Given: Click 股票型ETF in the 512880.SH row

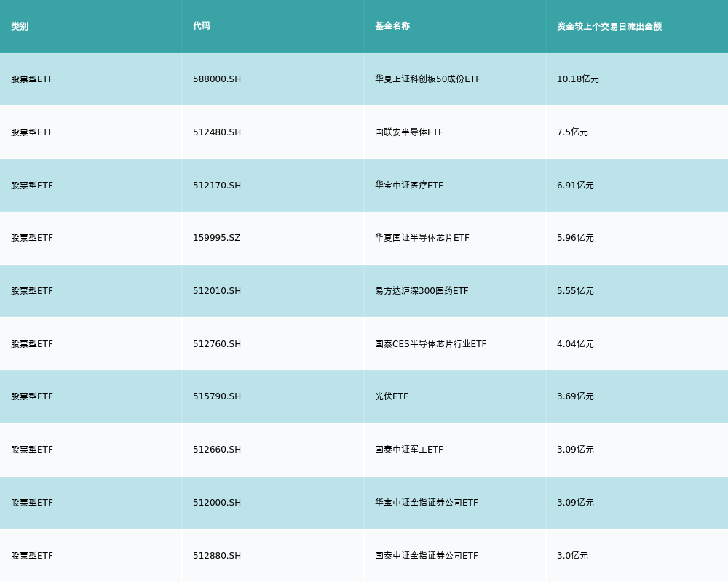Looking at the screenshot, I should coord(32,556).
